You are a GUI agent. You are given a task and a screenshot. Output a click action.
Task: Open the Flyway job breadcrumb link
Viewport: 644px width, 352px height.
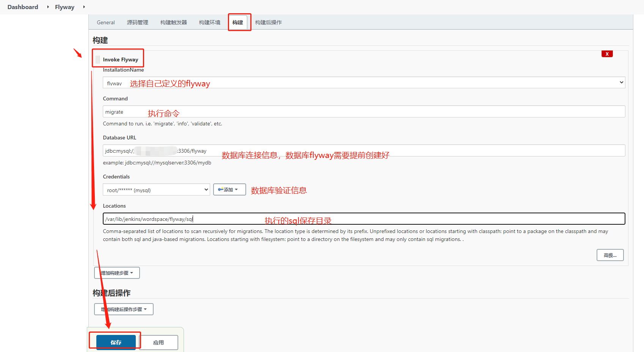pyautogui.click(x=64, y=7)
